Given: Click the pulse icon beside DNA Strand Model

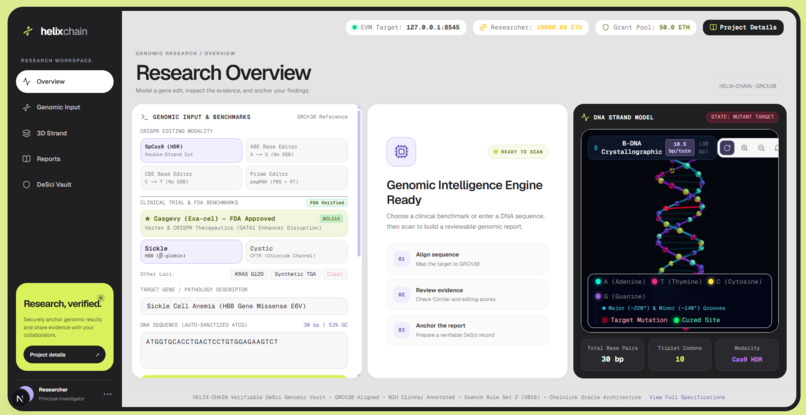Looking at the screenshot, I should pos(585,117).
